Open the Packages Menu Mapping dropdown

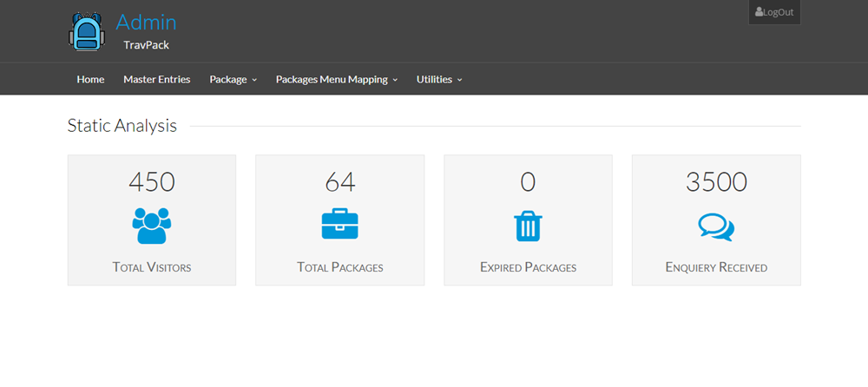337,79
